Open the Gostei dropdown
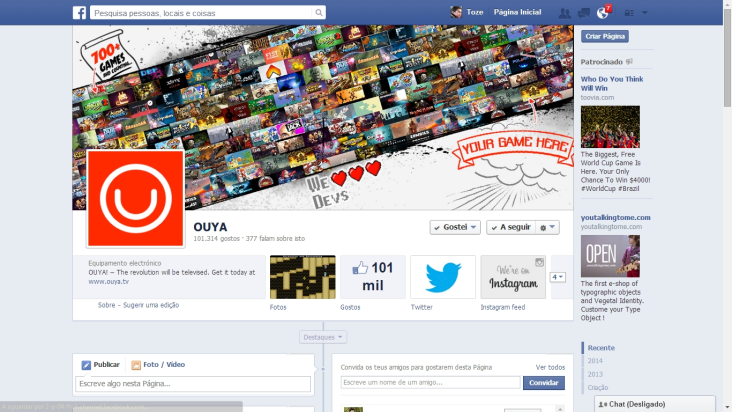Viewport: 732px width, 412px height. (x=455, y=227)
